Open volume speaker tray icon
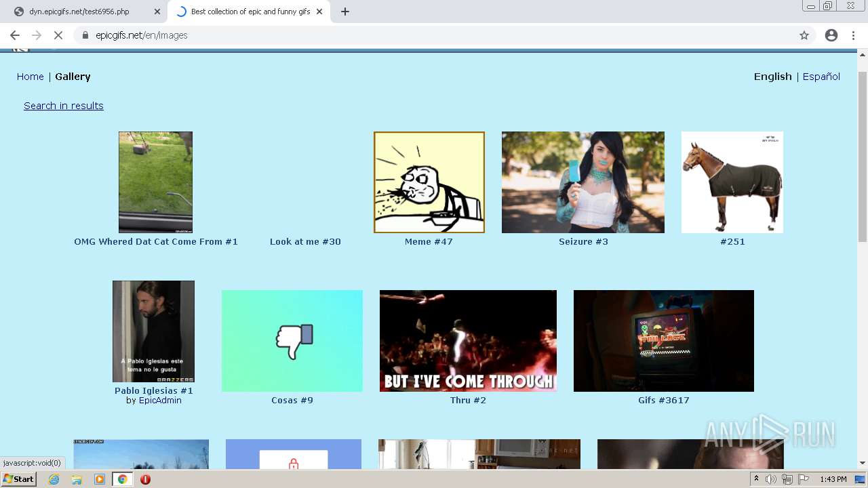The image size is (868, 488). tap(771, 479)
